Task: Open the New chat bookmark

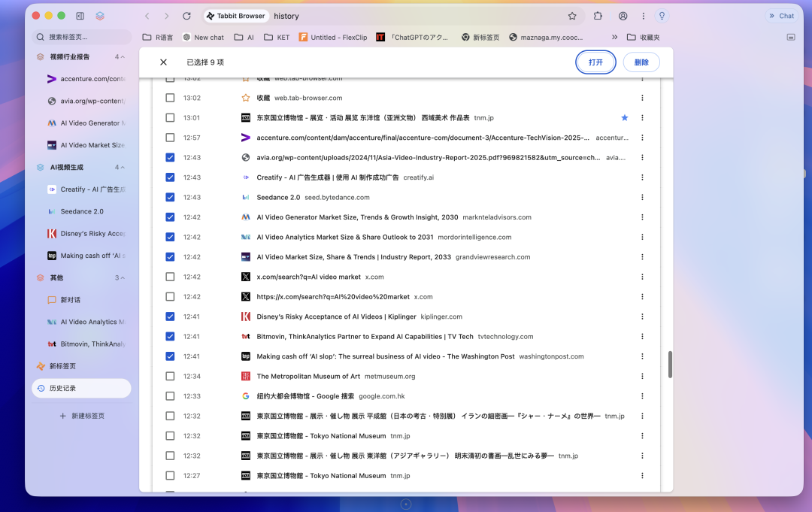Action: [x=203, y=38]
